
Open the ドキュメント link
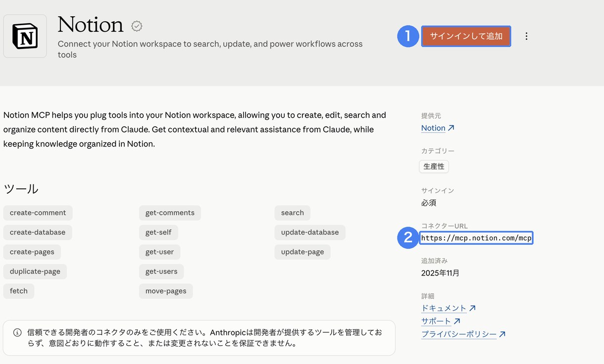click(448, 308)
